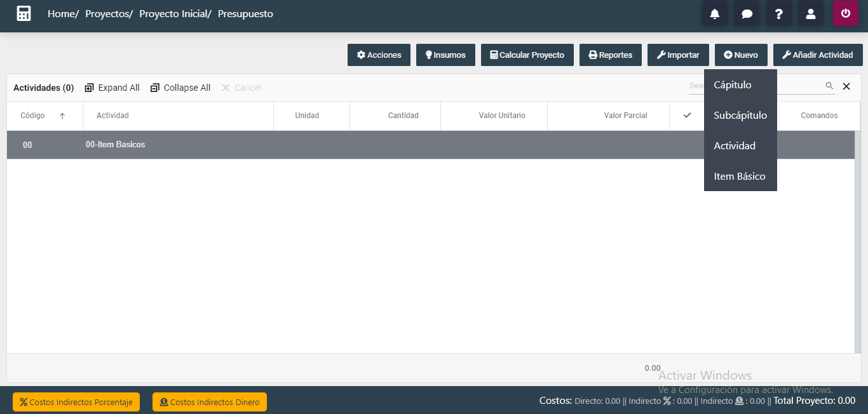
Task: Open the user profile icon
Action: tap(811, 13)
